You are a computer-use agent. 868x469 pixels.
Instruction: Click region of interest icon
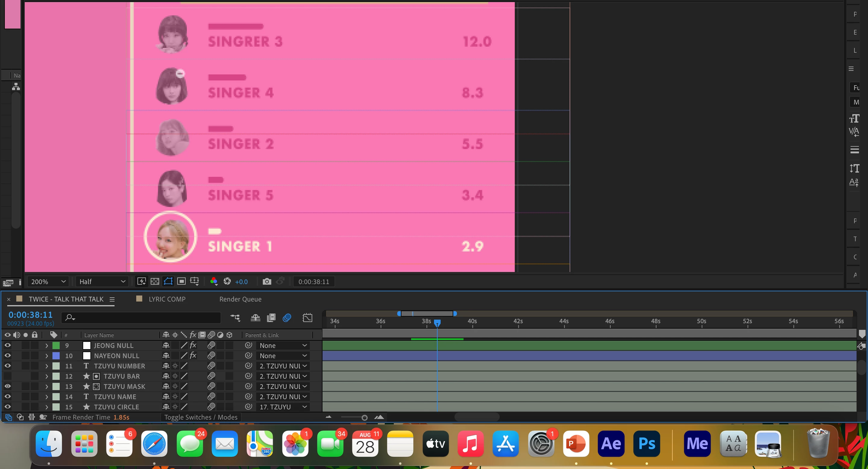[x=181, y=281]
